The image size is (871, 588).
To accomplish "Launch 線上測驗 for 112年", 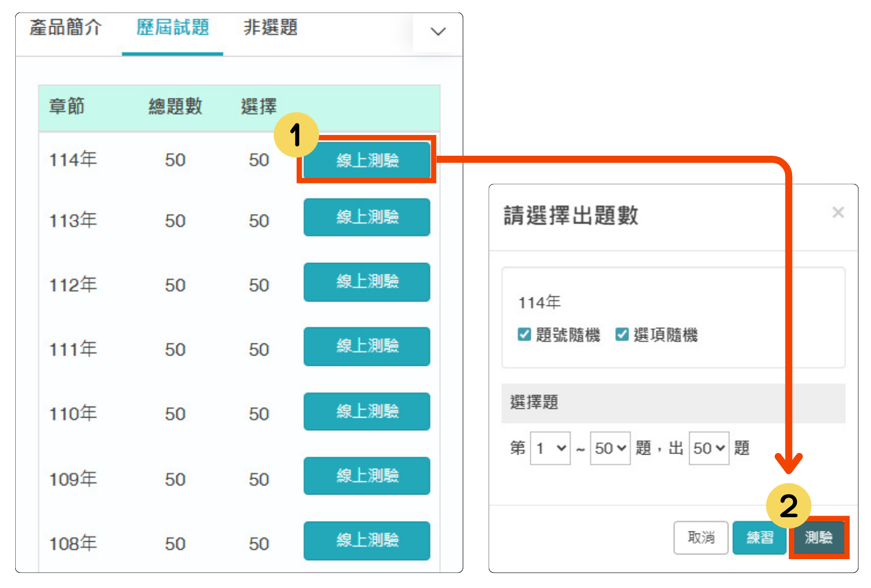I will point(367,282).
